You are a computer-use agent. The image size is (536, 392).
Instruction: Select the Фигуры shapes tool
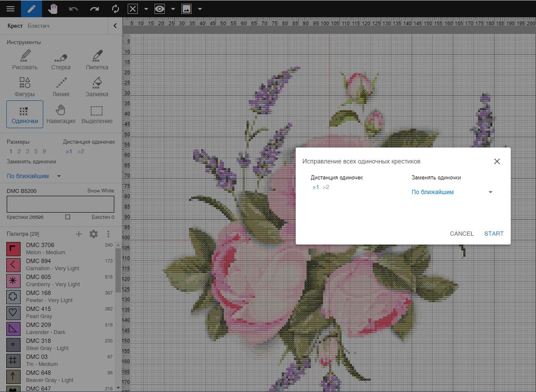(25, 87)
